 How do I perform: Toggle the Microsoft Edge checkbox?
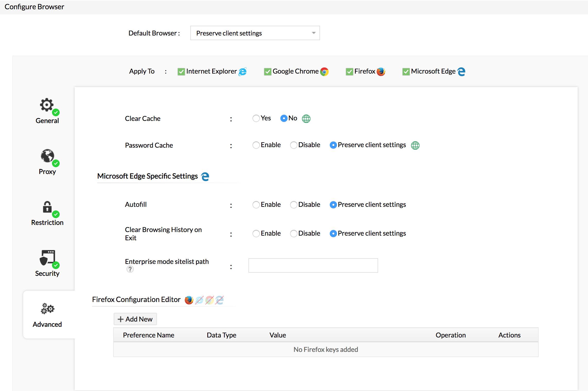[x=406, y=72]
